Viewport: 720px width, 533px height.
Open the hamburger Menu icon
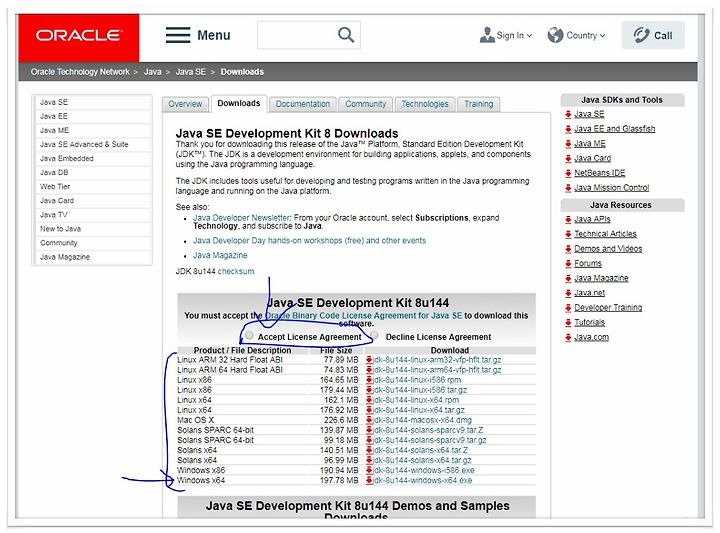pos(178,35)
